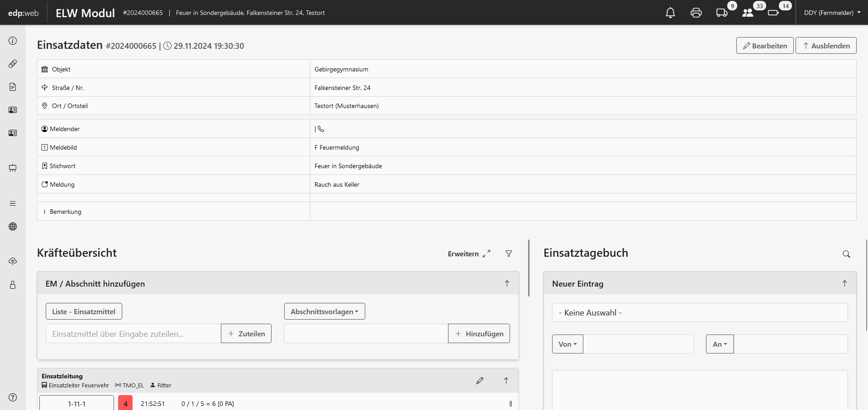Focus the Von text field
Viewport: 868px width, 410px height.
(638, 344)
